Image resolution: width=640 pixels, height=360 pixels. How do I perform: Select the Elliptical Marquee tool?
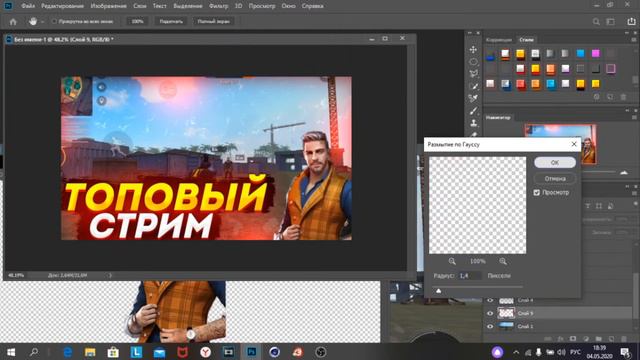coord(473,62)
